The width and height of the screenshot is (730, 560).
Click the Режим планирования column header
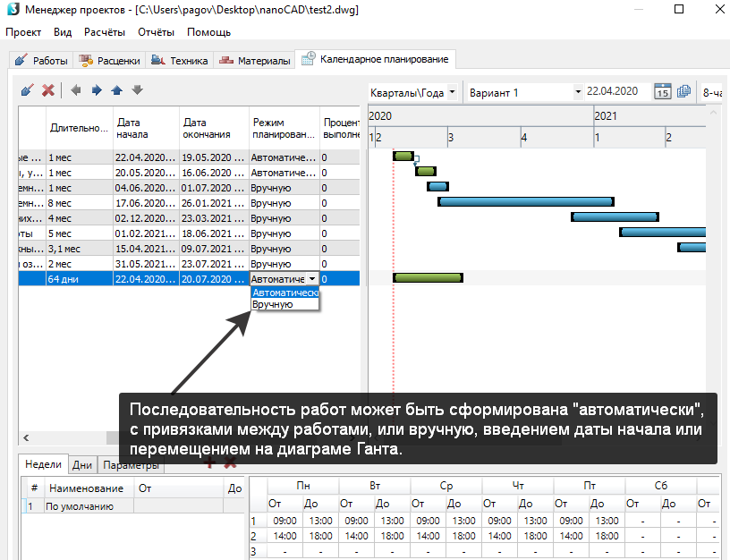284,128
